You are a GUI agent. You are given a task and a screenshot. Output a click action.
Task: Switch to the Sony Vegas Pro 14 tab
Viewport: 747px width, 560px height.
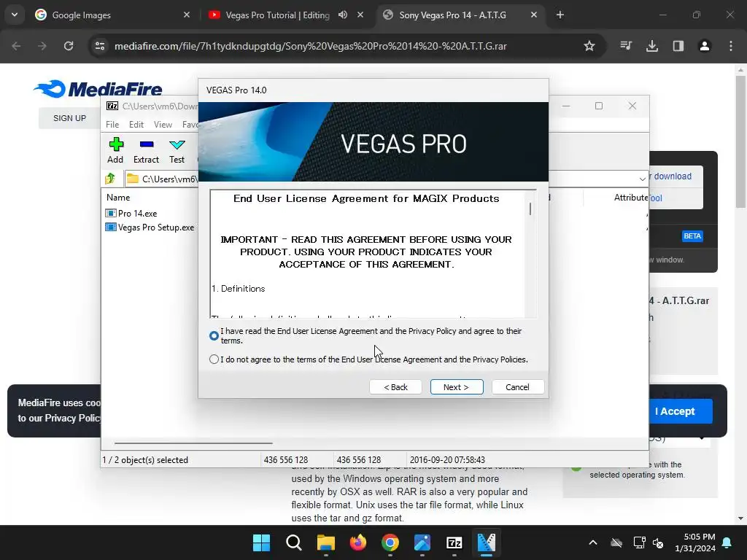[x=460, y=15]
